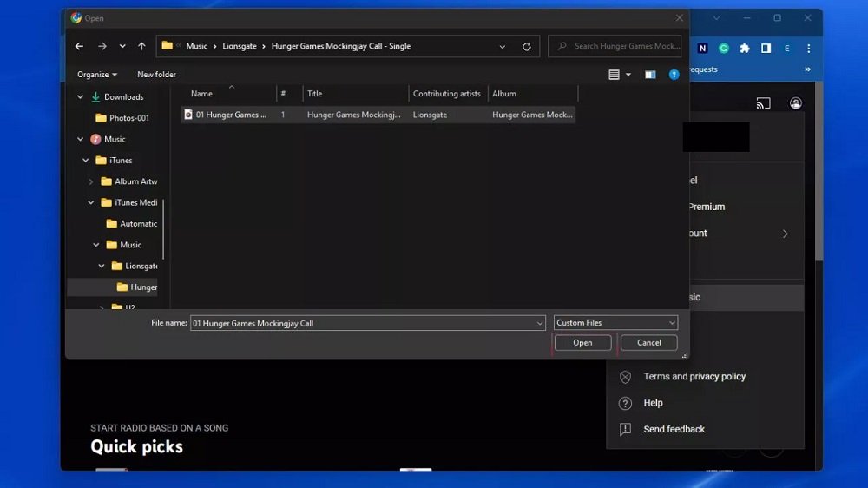Refresh the Hunger Games folder view
The image size is (868, 488).
coord(527,47)
